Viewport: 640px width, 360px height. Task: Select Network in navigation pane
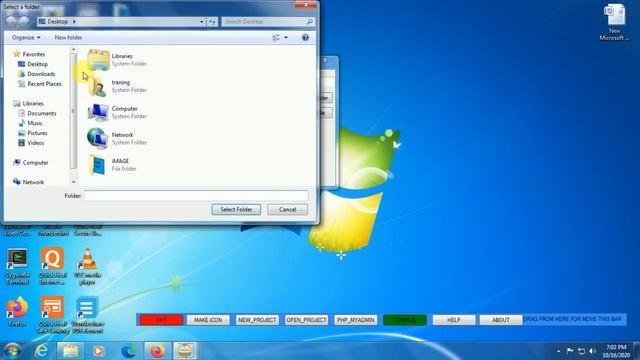tap(29, 182)
